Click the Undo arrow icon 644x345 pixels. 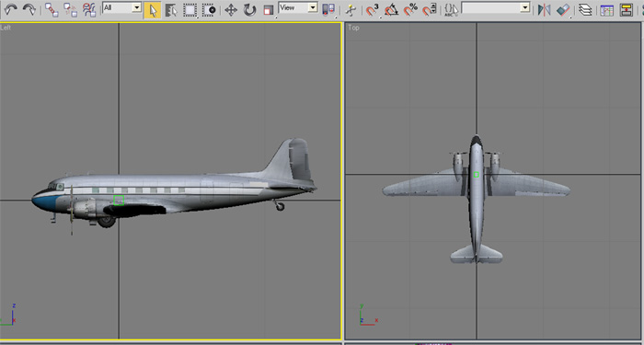click(10, 9)
